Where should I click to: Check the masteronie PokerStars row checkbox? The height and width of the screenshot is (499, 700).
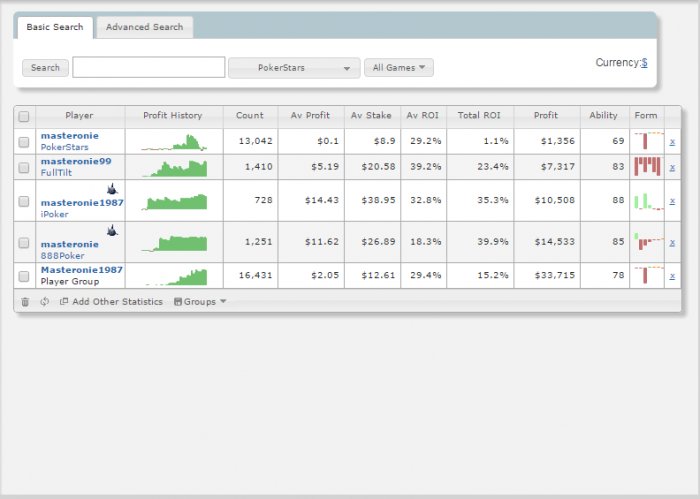pos(24,142)
